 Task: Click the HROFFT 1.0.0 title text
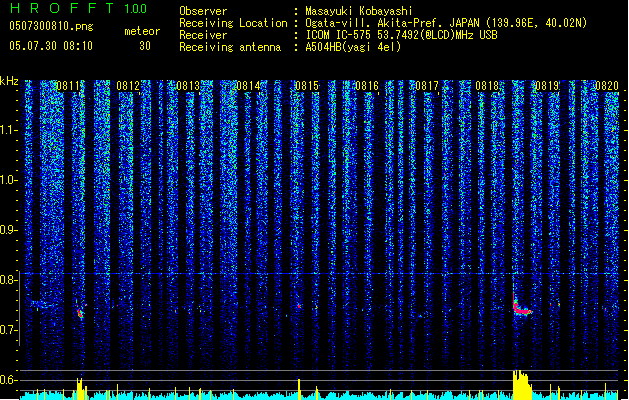78,8
